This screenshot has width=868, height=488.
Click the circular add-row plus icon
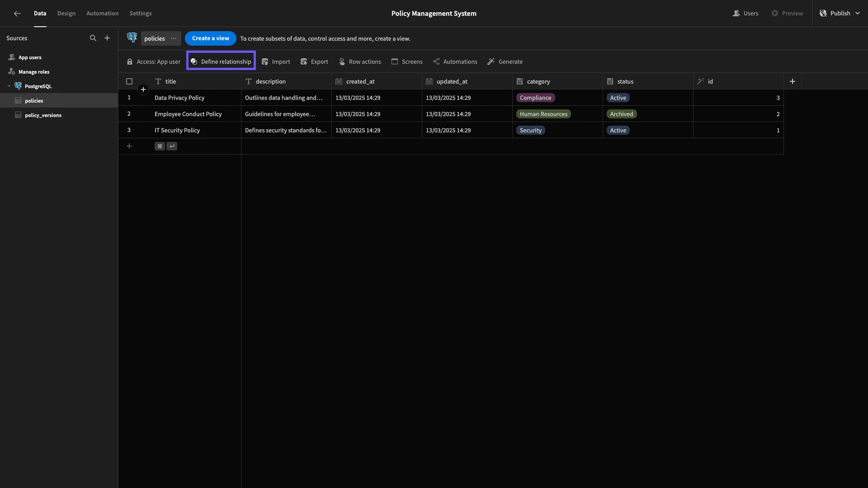143,89
